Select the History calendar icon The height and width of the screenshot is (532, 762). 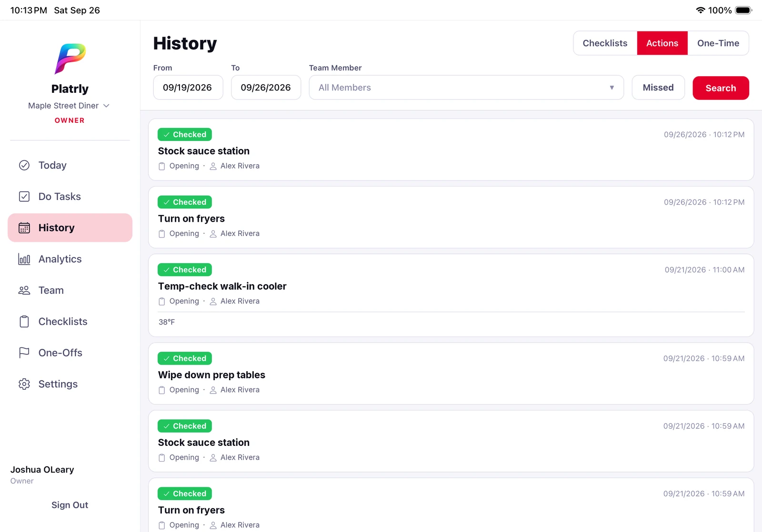(24, 228)
